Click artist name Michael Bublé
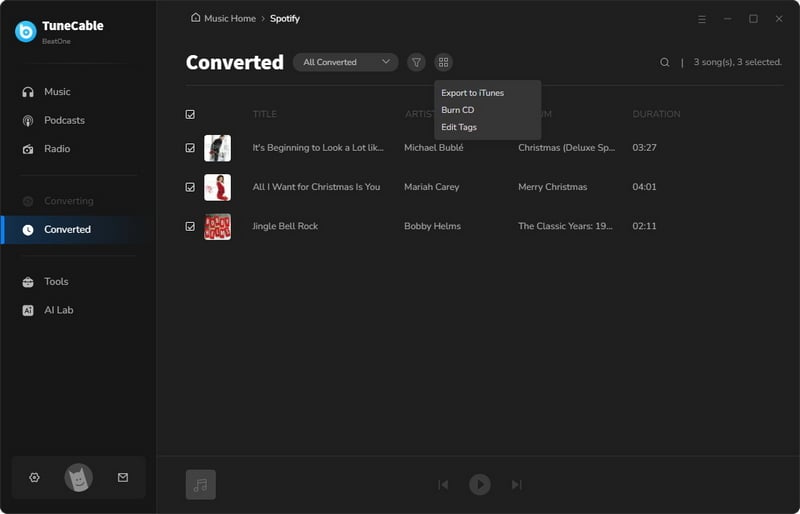 point(434,148)
